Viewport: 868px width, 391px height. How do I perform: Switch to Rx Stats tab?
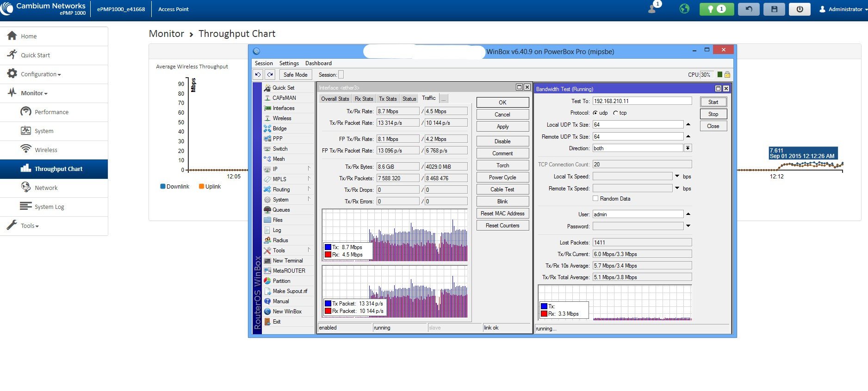pyautogui.click(x=364, y=99)
